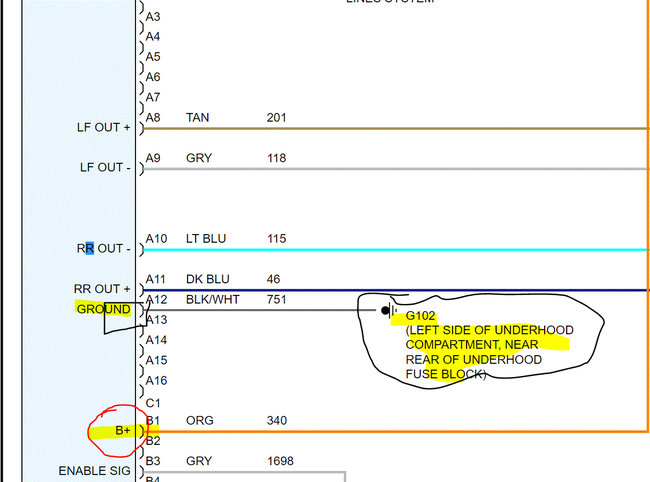The image size is (650, 482).
Task: Click the GRY label beside A9
Action: 199,158
